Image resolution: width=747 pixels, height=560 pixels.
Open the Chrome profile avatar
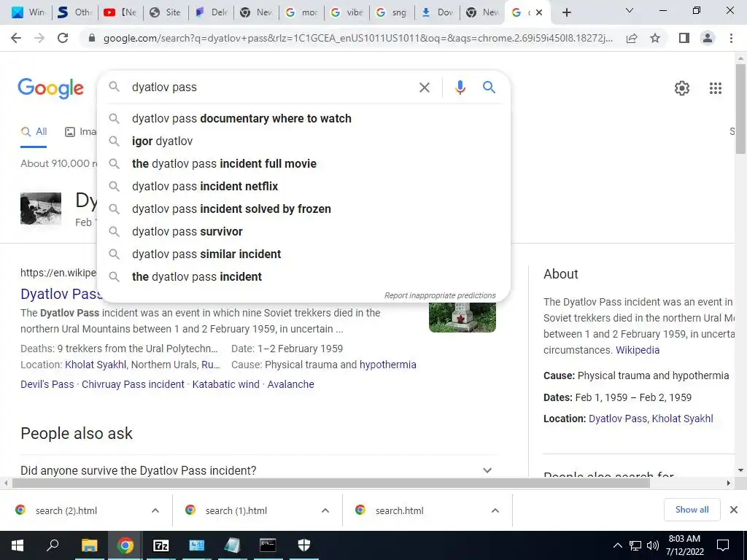708,38
